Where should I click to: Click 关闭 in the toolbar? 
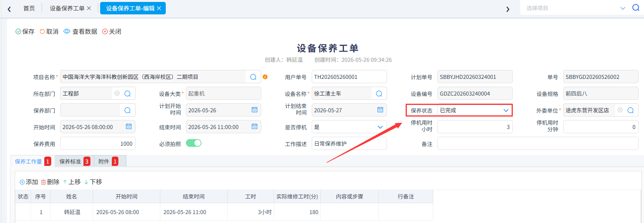[112, 31]
